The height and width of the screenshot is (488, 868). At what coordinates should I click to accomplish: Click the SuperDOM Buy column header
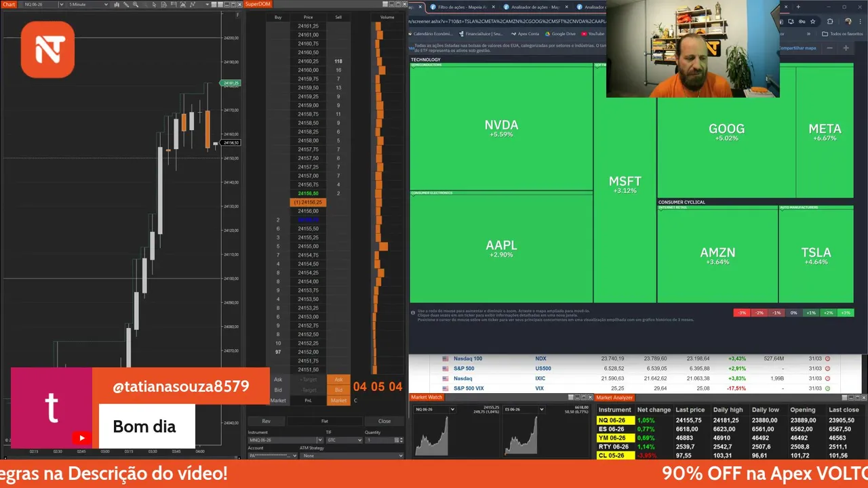pyautogui.click(x=278, y=17)
